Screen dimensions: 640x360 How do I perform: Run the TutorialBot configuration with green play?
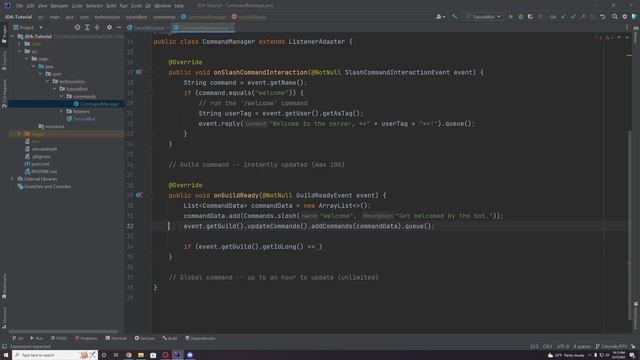point(511,17)
